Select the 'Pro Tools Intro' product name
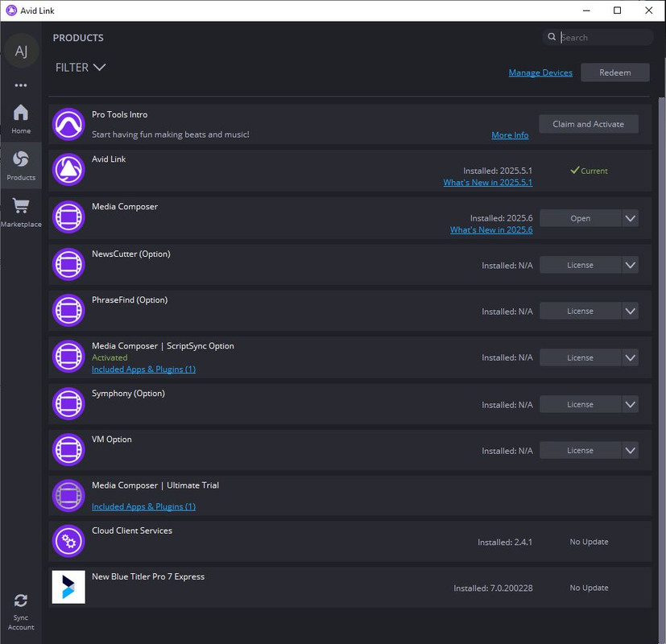 (120, 114)
